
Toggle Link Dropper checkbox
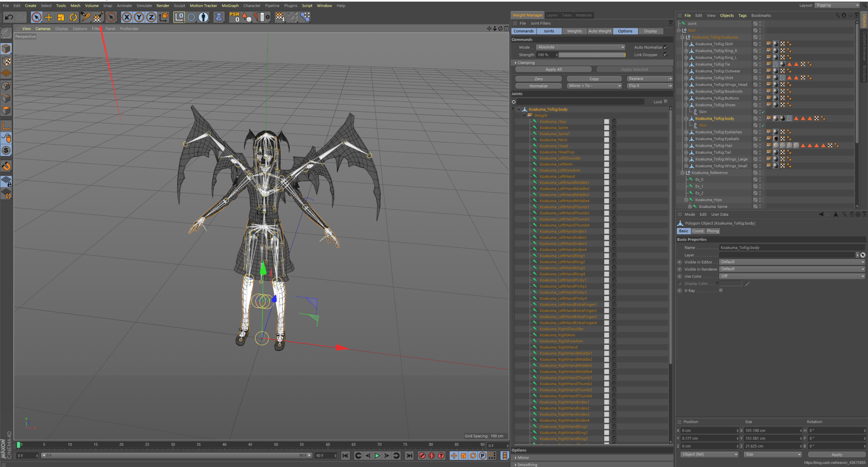[665, 55]
